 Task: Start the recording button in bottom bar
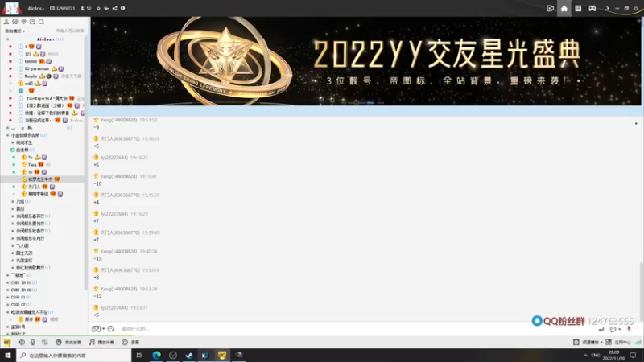pyautogui.click(x=130, y=342)
